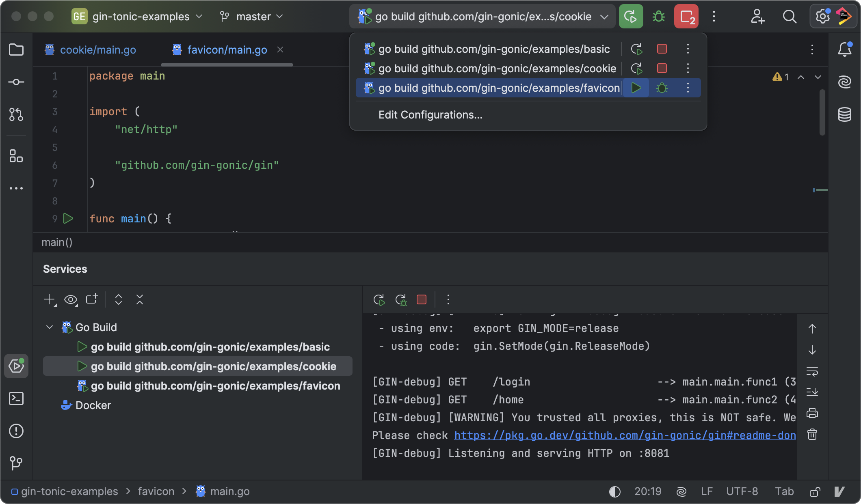Image resolution: width=861 pixels, height=504 pixels.
Task: Stop the examples/basic run configuration
Action: pos(662,49)
